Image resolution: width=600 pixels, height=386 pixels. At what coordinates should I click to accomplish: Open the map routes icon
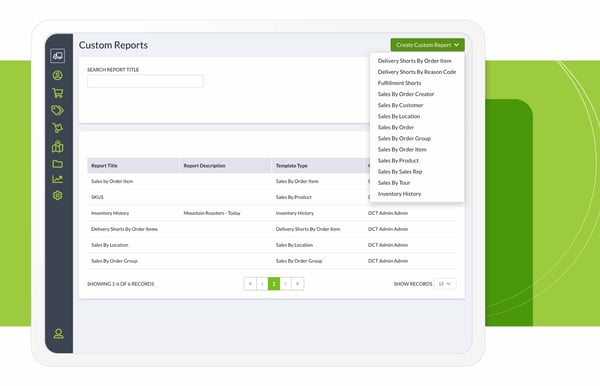pyautogui.click(x=57, y=147)
